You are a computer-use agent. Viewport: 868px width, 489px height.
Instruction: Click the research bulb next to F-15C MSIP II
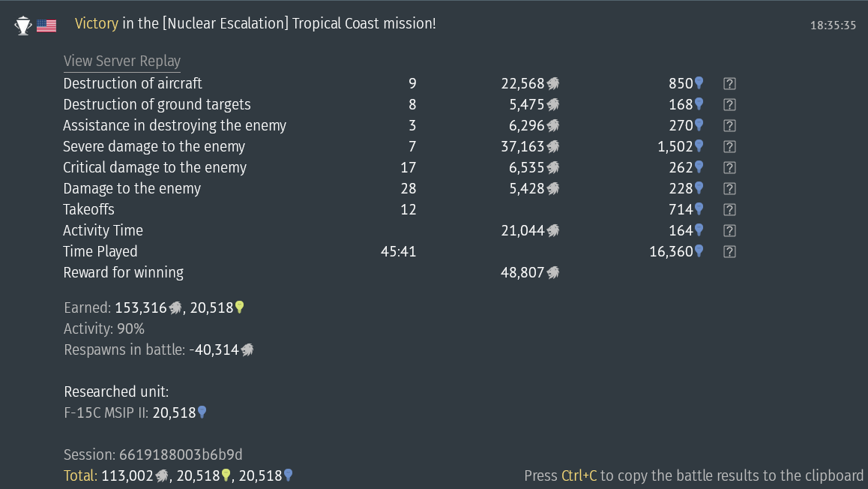[202, 412]
